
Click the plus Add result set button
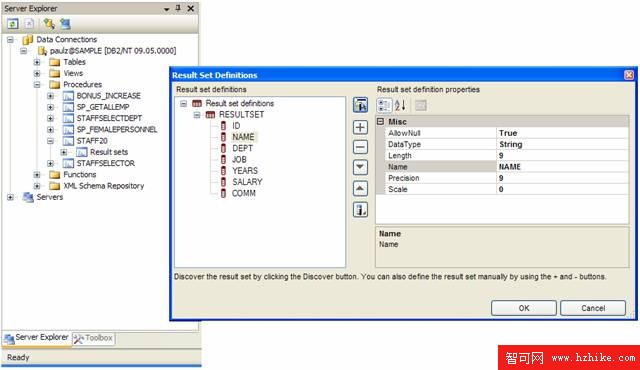[x=360, y=127]
